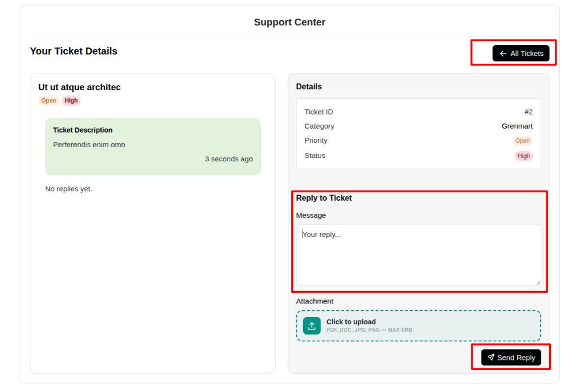The image size is (578, 392).
Task: Click the High badge in Status row
Action: pyautogui.click(x=523, y=156)
